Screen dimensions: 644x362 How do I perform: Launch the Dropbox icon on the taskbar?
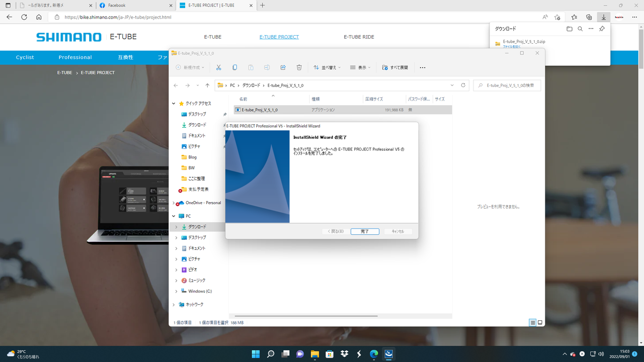(x=344, y=354)
